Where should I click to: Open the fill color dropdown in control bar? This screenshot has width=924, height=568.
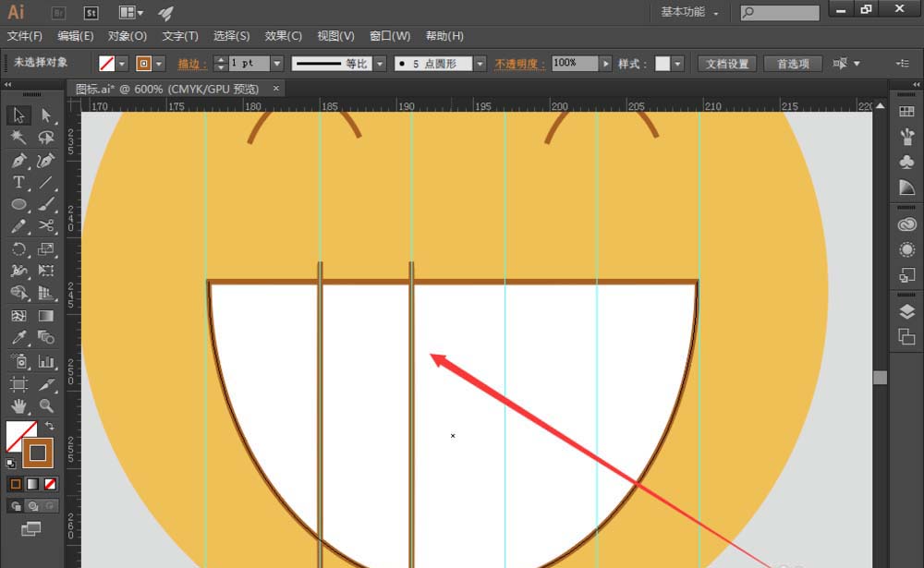pos(122,64)
